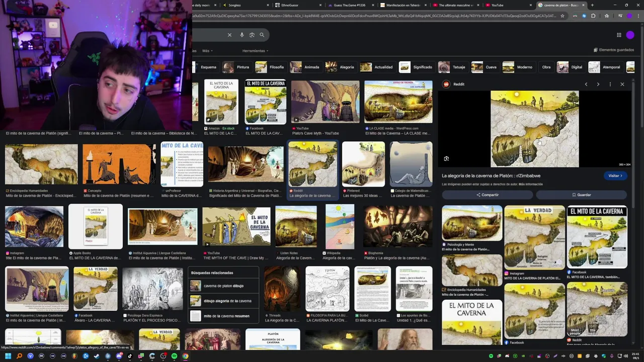644x362 pixels.
Task: Close the image preview panel
Action: coord(622,84)
